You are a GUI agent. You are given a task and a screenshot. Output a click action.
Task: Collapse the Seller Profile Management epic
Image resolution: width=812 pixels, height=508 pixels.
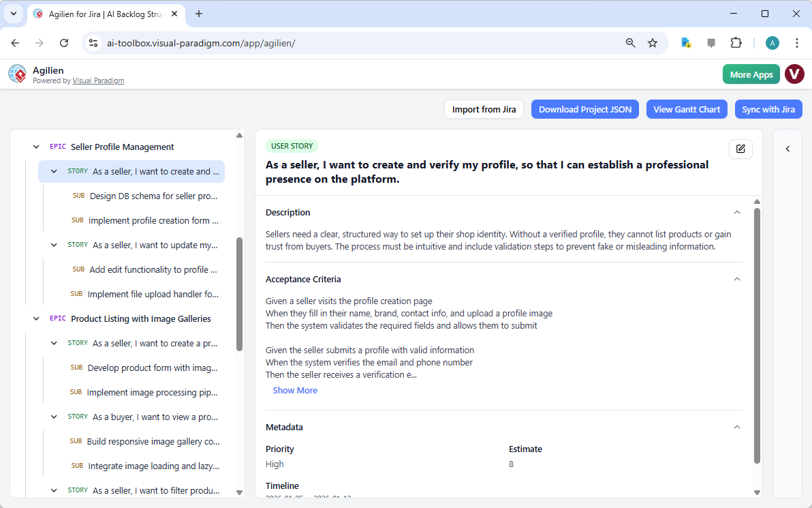point(36,146)
